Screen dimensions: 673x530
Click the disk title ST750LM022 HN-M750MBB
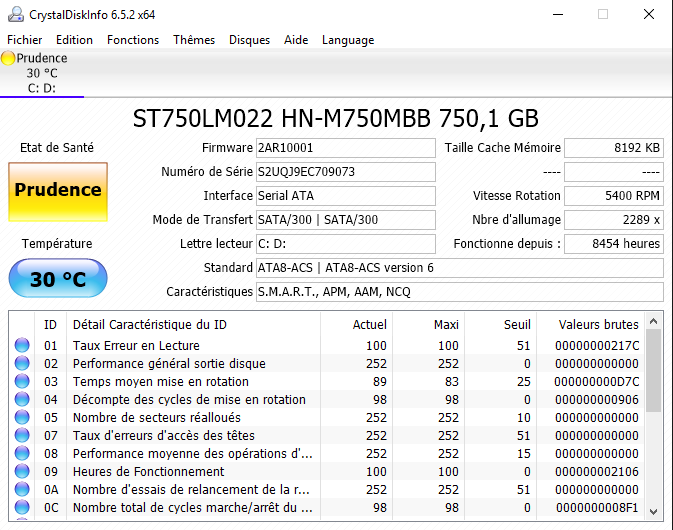[335, 118]
